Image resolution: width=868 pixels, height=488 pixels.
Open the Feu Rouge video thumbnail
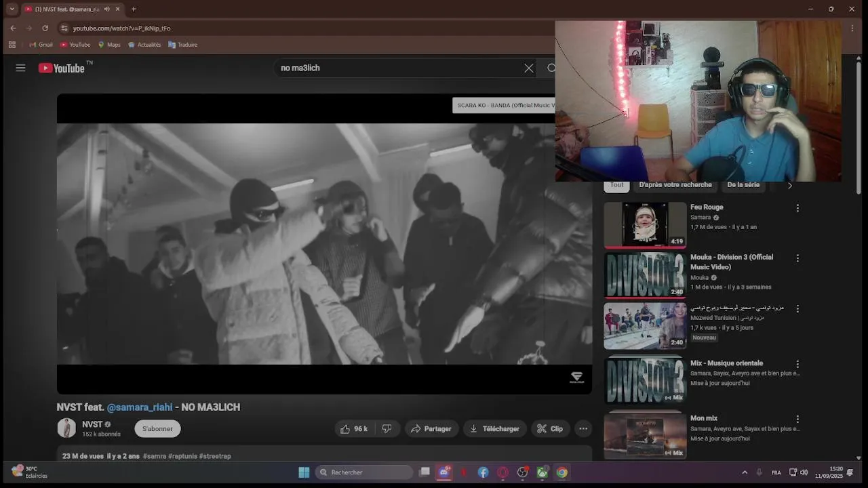click(645, 225)
